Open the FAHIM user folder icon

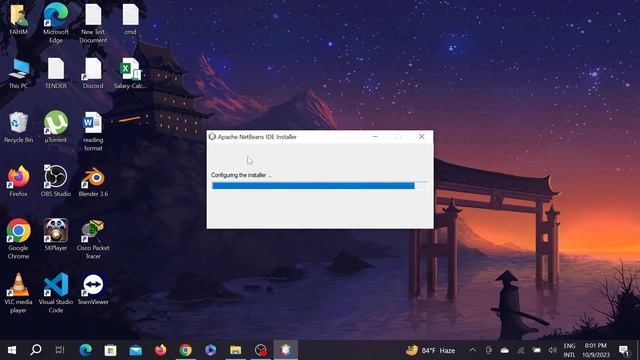tap(18, 19)
